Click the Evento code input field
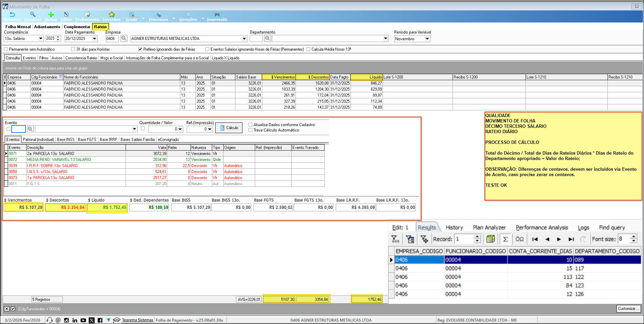644x324 pixels. [18, 129]
